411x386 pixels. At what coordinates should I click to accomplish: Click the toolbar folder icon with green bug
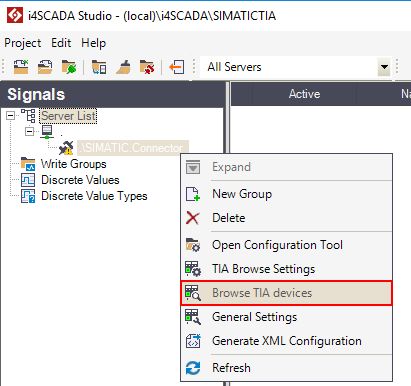point(69,67)
